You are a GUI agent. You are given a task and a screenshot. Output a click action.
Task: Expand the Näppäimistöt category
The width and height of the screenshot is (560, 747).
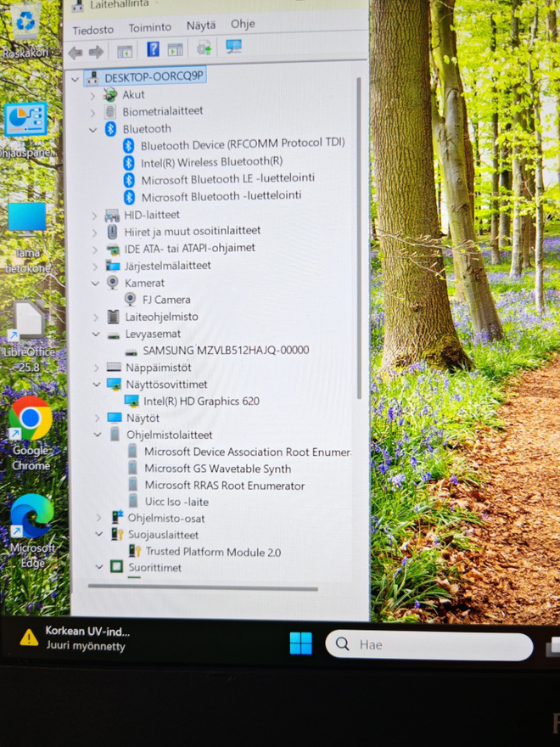click(96, 368)
